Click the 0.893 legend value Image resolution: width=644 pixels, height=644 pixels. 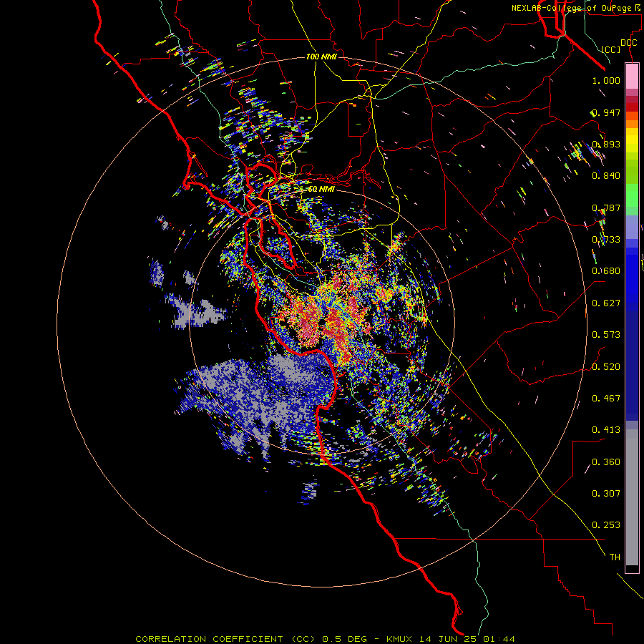[606, 144]
